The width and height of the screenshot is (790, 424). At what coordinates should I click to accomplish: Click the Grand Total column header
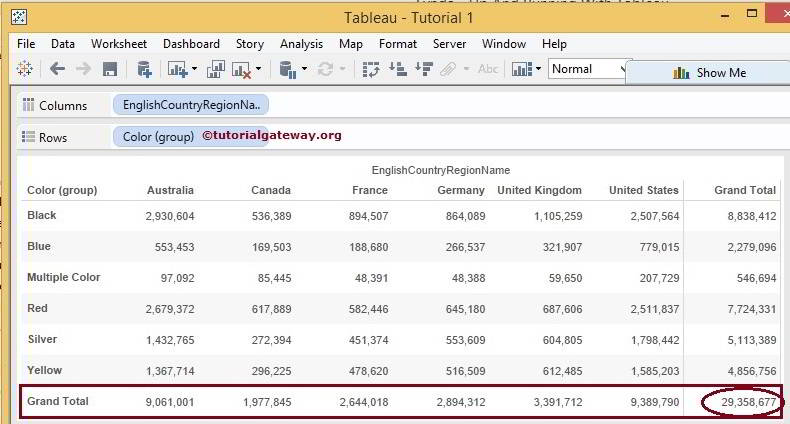click(x=745, y=190)
